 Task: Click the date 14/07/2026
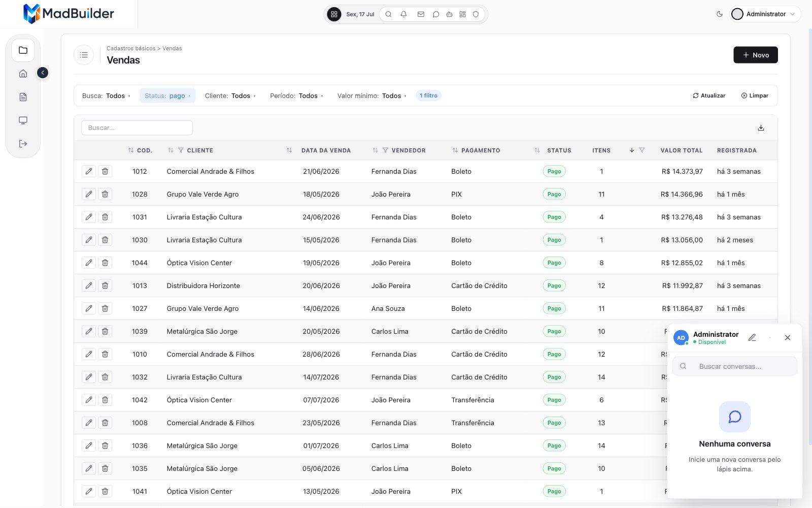coord(321,377)
